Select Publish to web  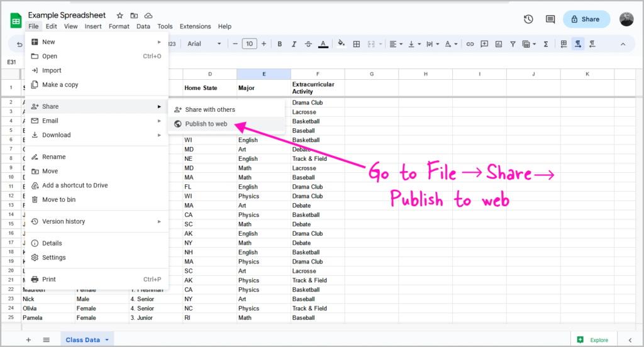pos(226,124)
